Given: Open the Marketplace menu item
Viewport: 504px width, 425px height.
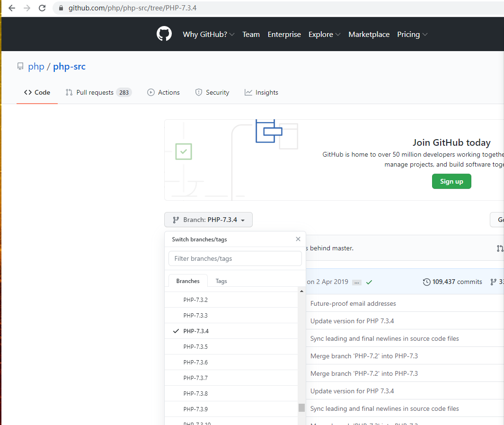Looking at the screenshot, I should click(369, 34).
